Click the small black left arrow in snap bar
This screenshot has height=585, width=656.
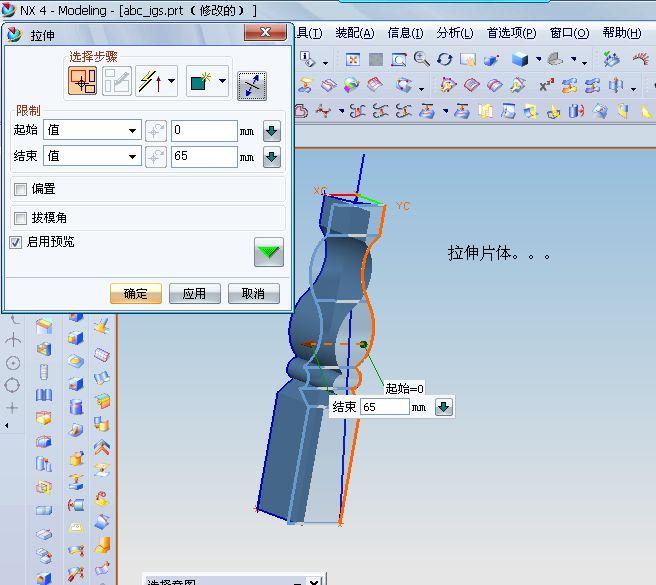click(6, 426)
